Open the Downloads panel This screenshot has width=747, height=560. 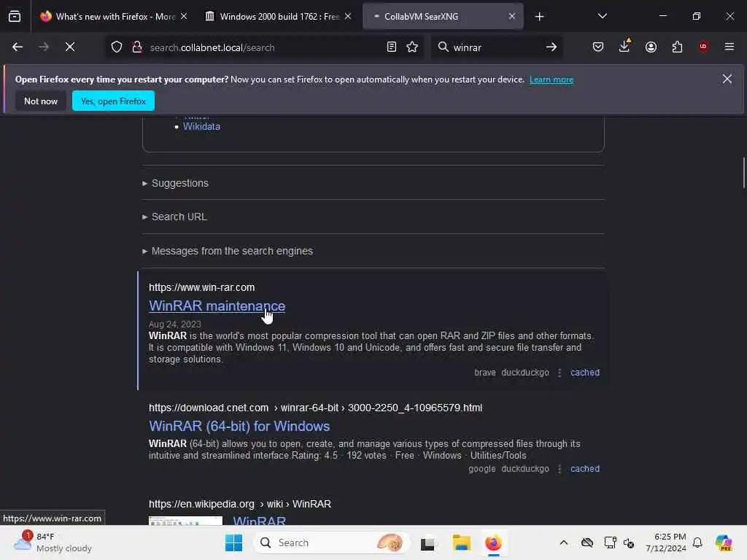point(624,46)
